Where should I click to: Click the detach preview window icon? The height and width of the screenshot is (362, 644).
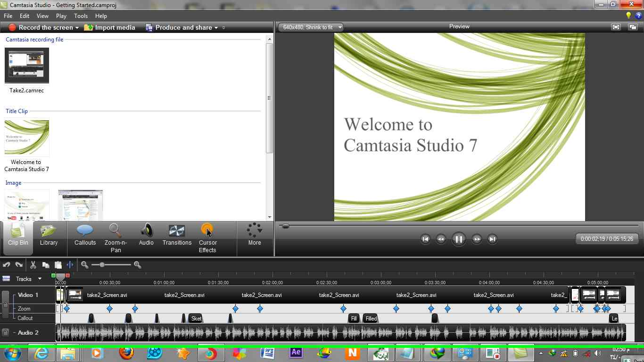tap(633, 27)
